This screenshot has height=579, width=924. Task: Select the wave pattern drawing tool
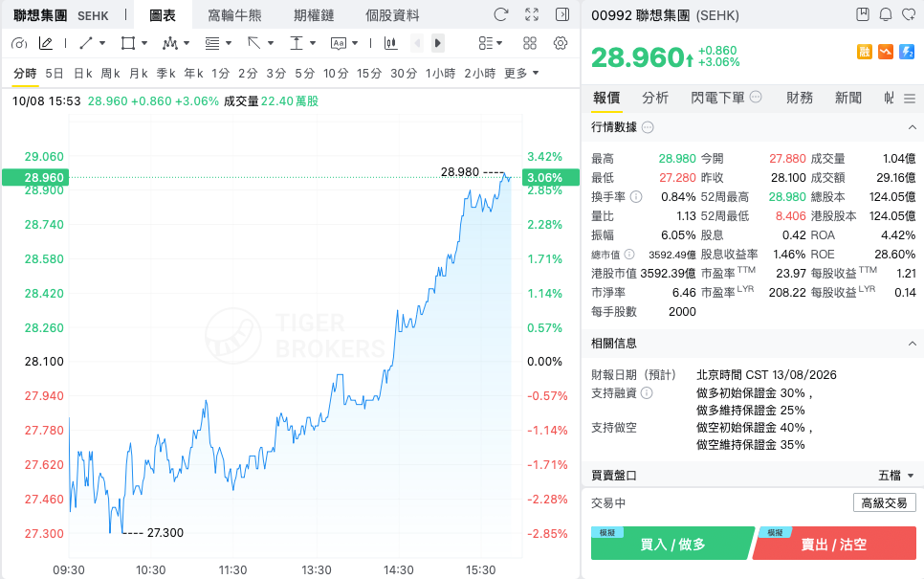[170, 43]
